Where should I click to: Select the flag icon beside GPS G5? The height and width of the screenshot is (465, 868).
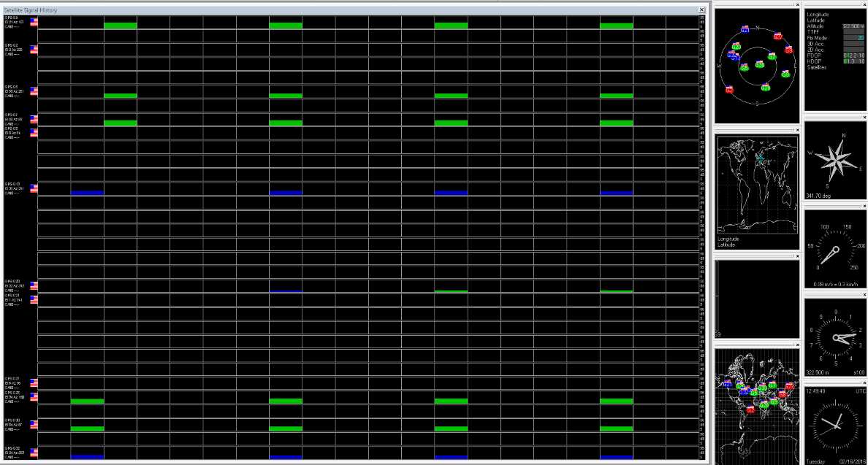click(x=34, y=91)
